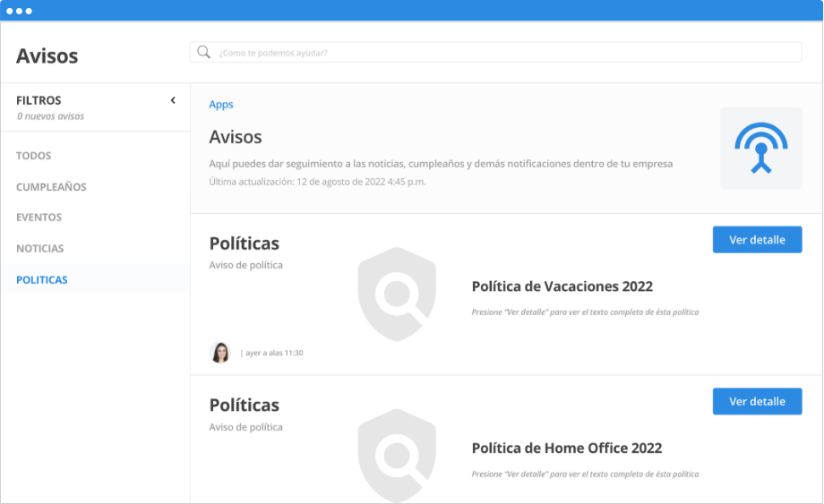The width and height of the screenshot is (824, 504).
Task: Select the EVENTOS filter
Action: tap(39, 218)
